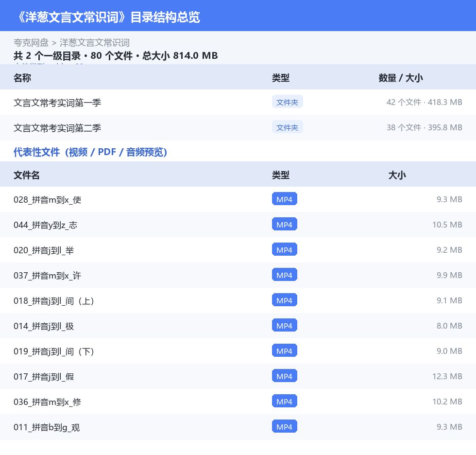476x455 pixels.
Task: Open file 018_拼音j到l_间（上）
Action: point(238,301)
